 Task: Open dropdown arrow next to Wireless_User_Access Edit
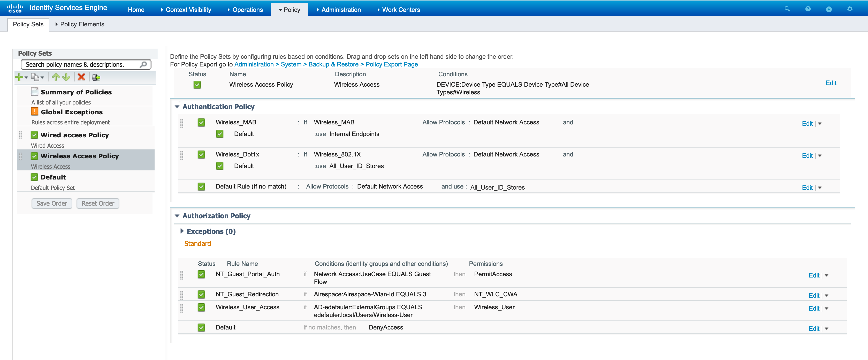tap(827, 309)
